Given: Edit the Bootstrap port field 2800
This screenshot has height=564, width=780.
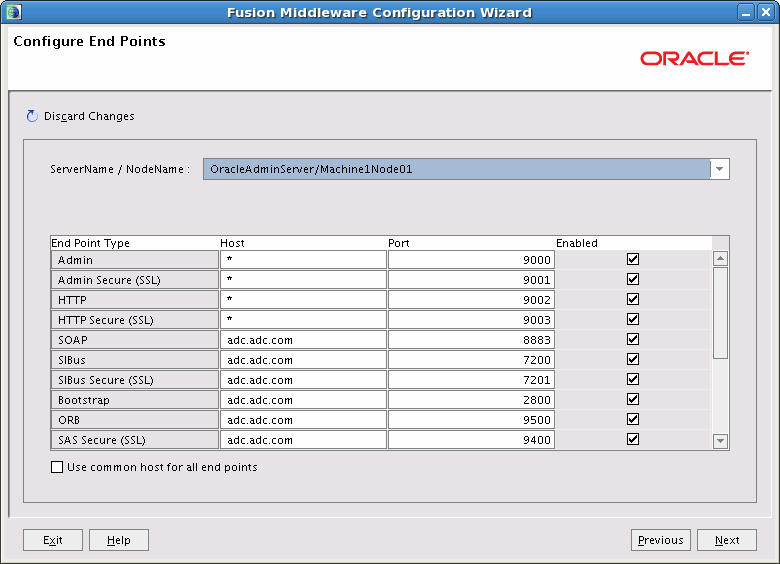Looking at the screenshot, I should tap(471, 400).
